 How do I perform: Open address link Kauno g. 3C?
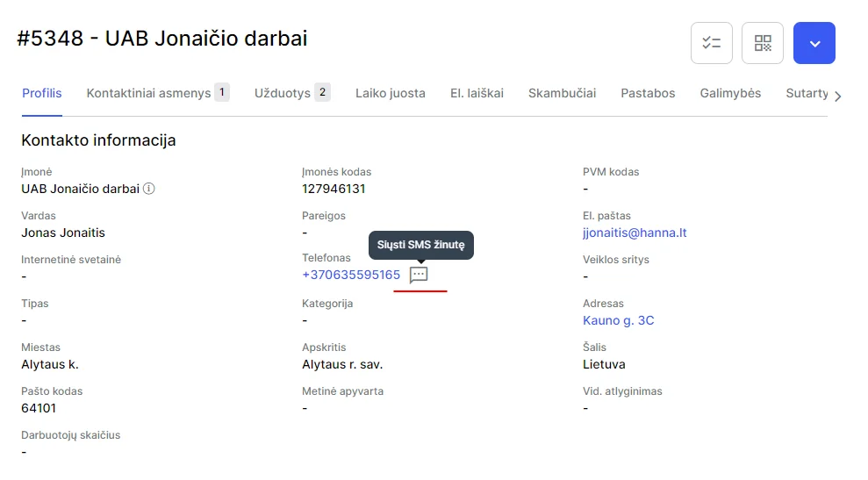click(x=619, y=320)
